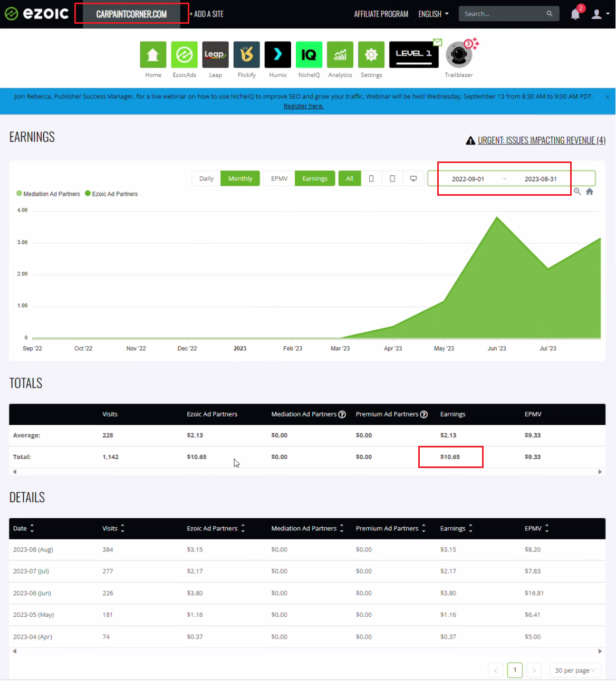Switch chart to Daily view
The image size is (616, 687).
206,179
